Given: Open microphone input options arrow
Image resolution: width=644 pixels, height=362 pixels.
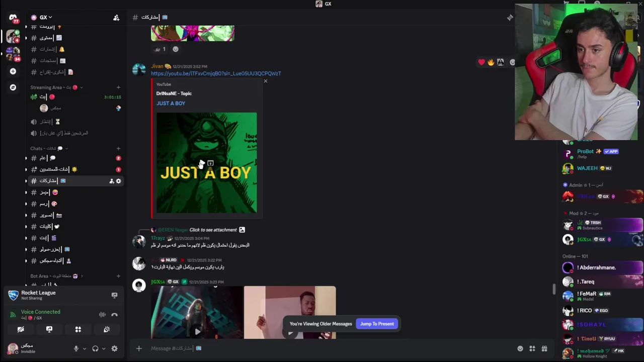Looking at the screenshot, I should point(84,348).
